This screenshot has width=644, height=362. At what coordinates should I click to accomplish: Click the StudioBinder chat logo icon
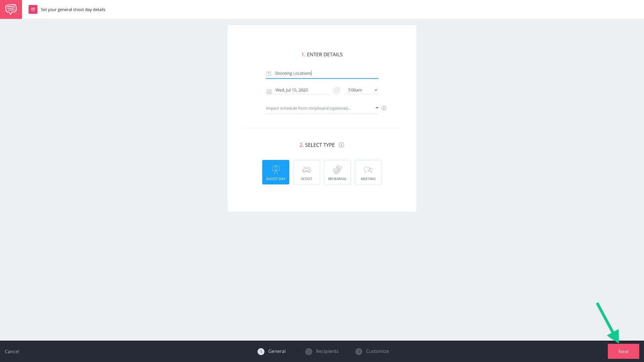point(11,9)
